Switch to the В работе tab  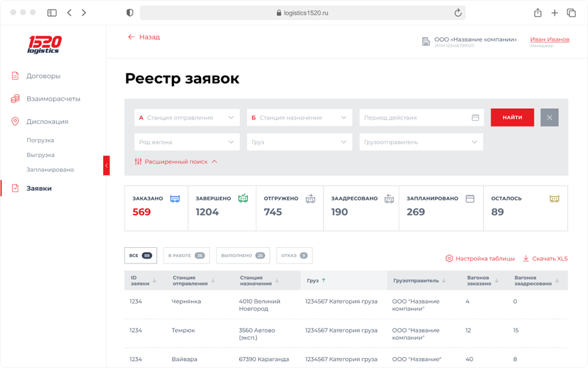pyautogui.click(x=187, y=255)
